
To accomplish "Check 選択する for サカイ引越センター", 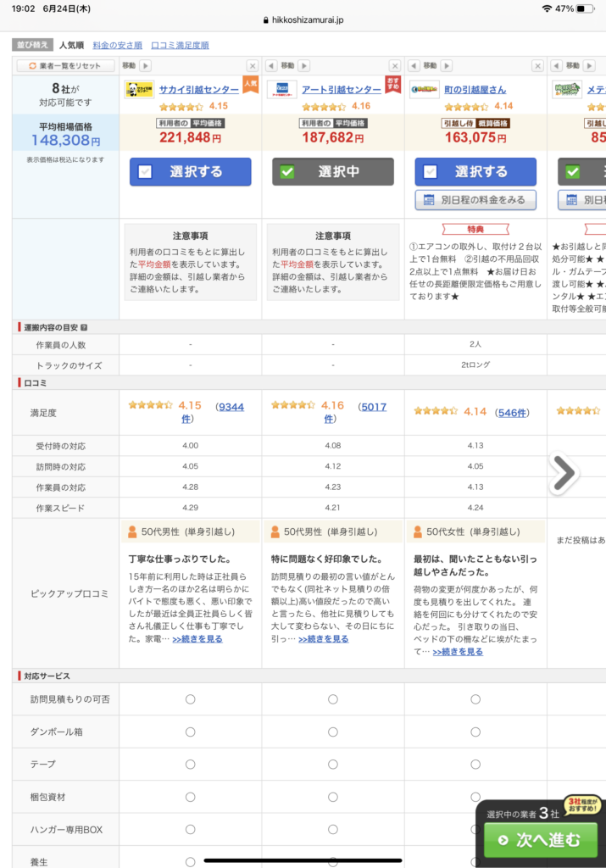I will [191, 171].
